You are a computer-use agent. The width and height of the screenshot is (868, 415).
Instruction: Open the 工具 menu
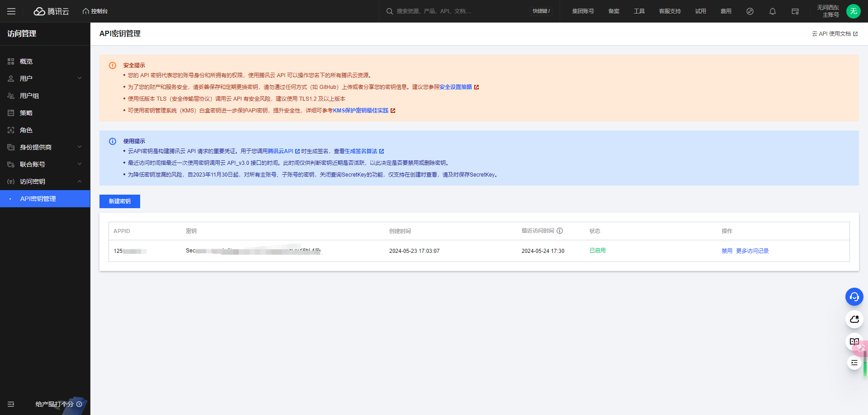639,11
